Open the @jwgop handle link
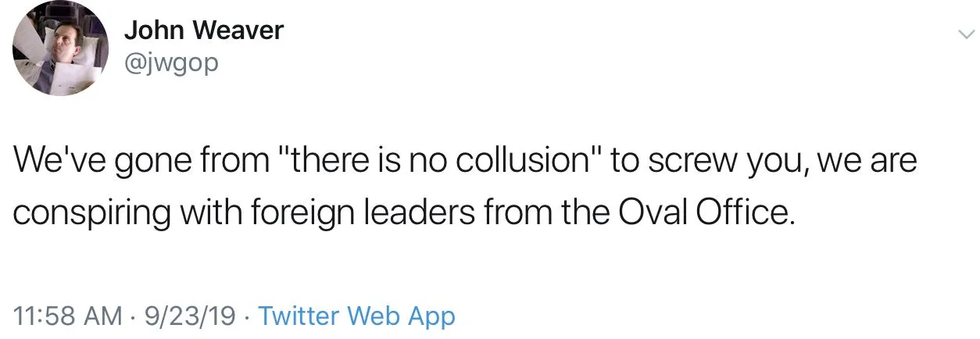Image resolution: width=980 pixels, height=339 pixels. point(172,62)
